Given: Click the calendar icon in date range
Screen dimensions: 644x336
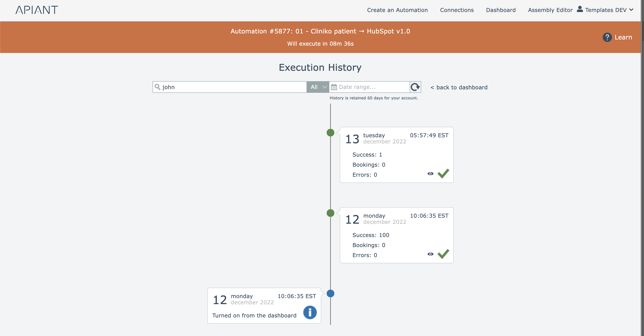Looking at the screenshot, I should click(x=334, y=87).
